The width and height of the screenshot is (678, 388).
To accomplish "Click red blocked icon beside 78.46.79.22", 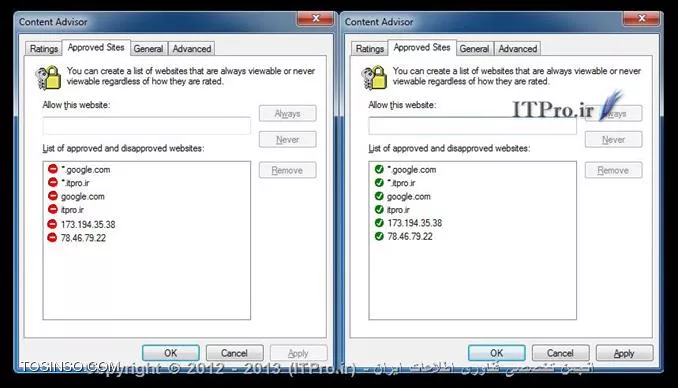I will tap(52, 237).
